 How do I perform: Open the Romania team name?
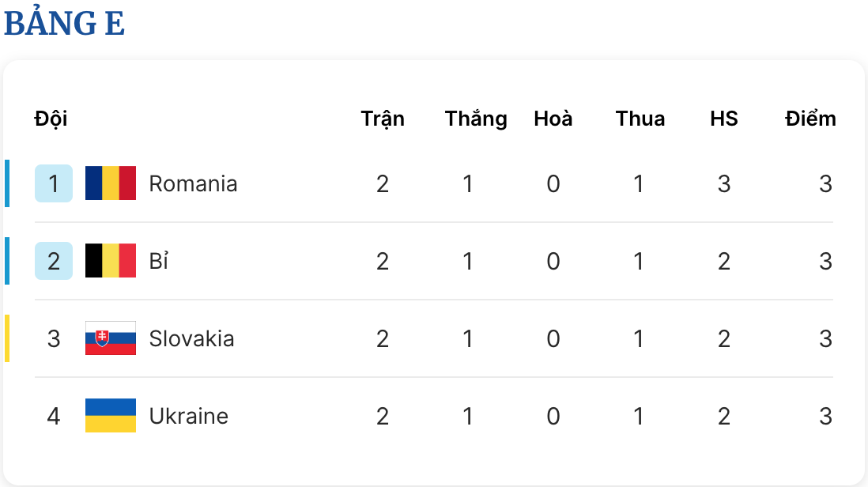pos(193,183)
